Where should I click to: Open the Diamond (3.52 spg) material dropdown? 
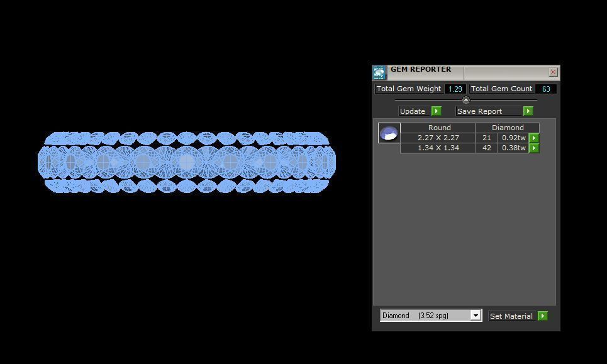(476, 316)
